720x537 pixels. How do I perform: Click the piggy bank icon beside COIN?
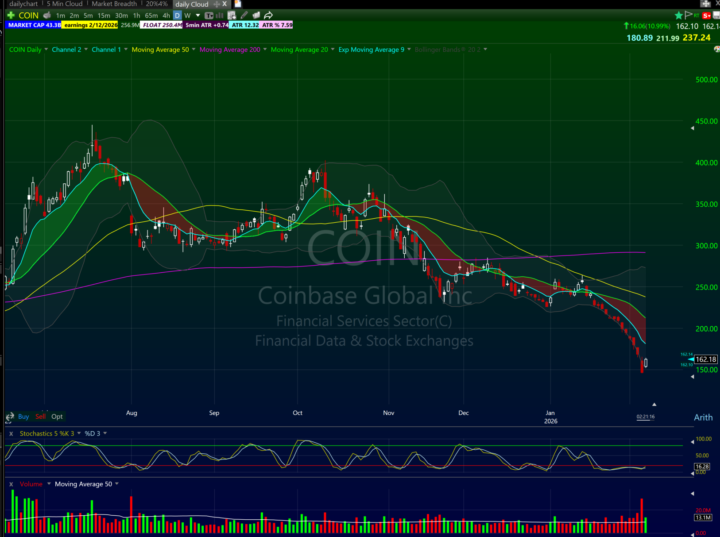46,15
